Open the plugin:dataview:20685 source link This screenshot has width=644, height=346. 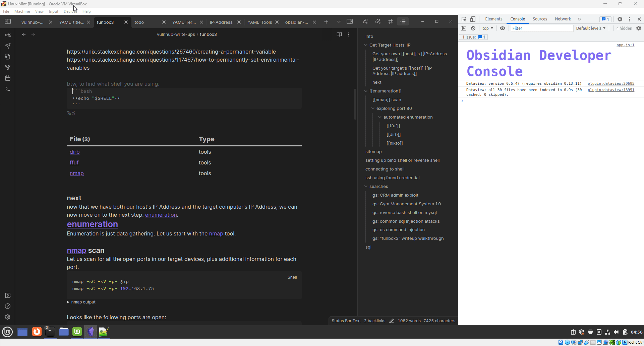(611, 84)
